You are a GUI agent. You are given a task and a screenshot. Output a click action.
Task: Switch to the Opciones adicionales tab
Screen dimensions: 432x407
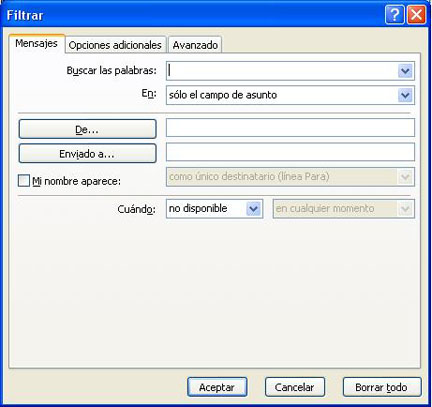point(115,45)
